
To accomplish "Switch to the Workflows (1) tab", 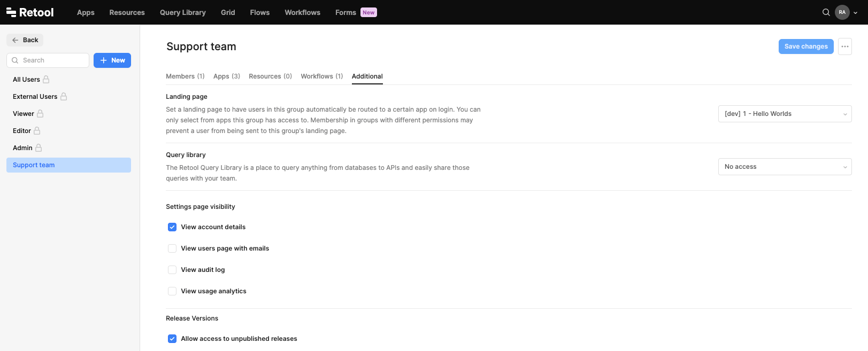I will coord(321,76).
